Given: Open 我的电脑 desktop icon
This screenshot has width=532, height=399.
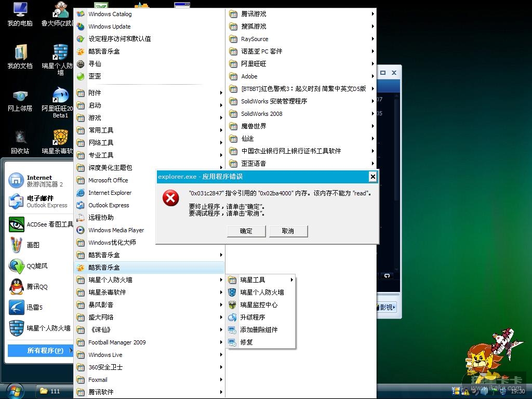Looking at the screenshot, I should [20, 14].
